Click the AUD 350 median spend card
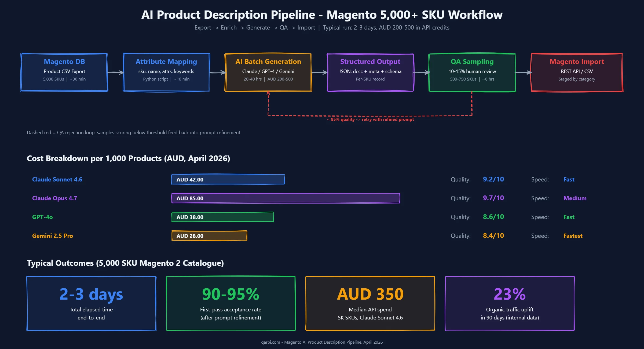The image size is (644, 349). point(370,303)
